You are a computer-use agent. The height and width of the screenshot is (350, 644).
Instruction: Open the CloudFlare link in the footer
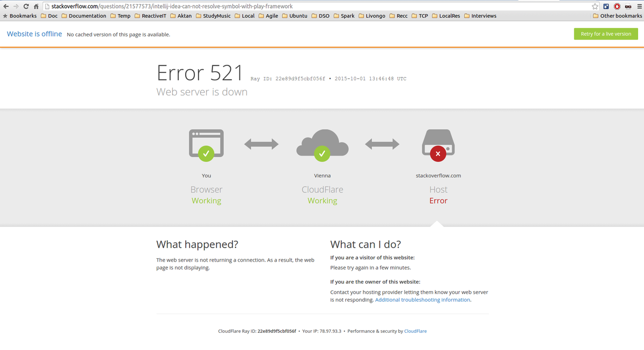415,331
